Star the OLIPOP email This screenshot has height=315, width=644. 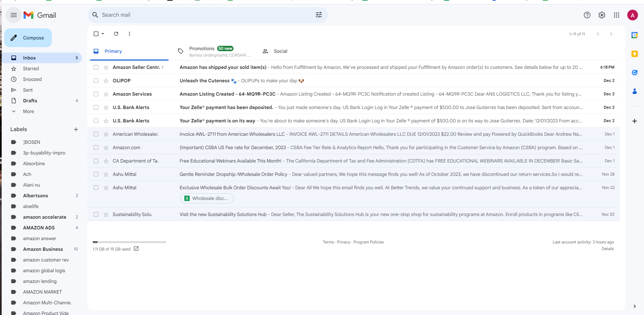106,81
